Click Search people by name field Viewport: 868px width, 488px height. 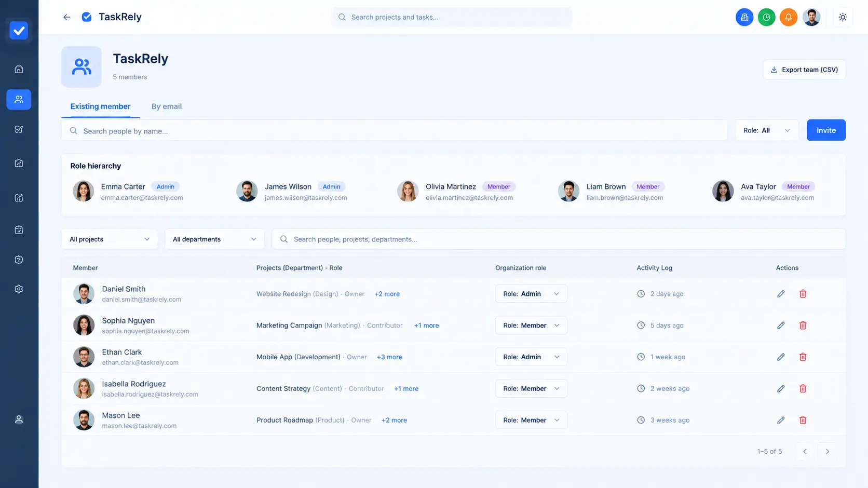pyautogui.click(x=394, y=131)
